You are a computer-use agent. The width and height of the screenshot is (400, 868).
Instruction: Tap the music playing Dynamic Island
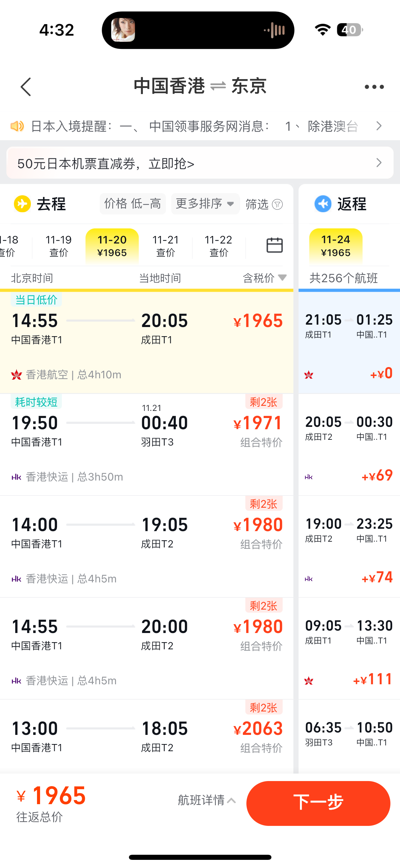pyautogui.click(x=198, y=30)
